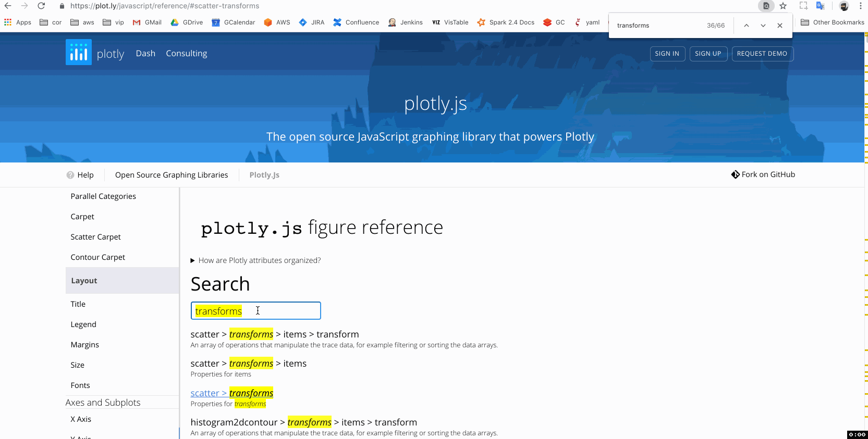Jump to next 'transforms' match in find bar
This screenshot has width=868, height=439.
763,25
